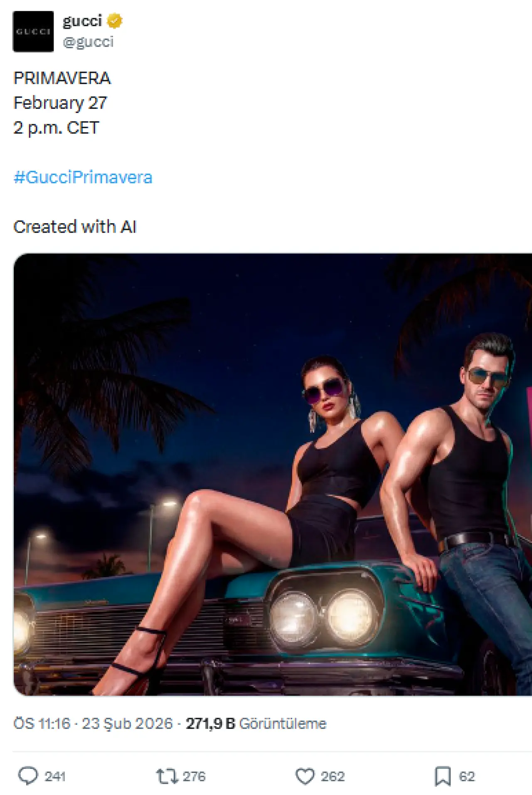The height and width of the screenshot is (795, 532).
Task: Open the Gucci profile avatar
Action: [x=33, y=32]
